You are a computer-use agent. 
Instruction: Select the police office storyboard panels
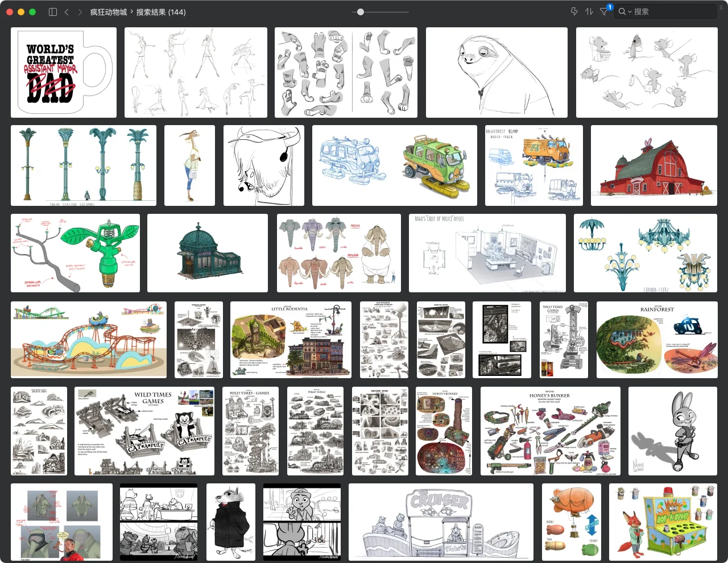pos(159,522)
